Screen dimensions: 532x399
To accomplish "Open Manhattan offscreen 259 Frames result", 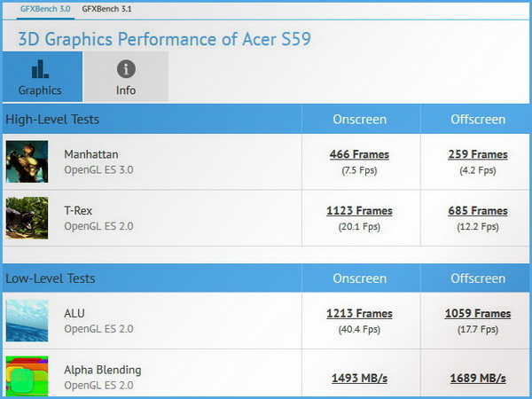I will [x=478, y=154].
